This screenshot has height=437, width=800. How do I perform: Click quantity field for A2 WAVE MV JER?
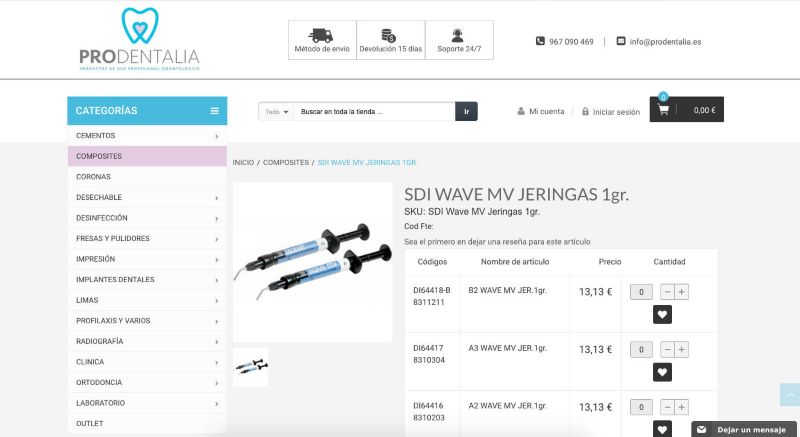coord(641,407)
